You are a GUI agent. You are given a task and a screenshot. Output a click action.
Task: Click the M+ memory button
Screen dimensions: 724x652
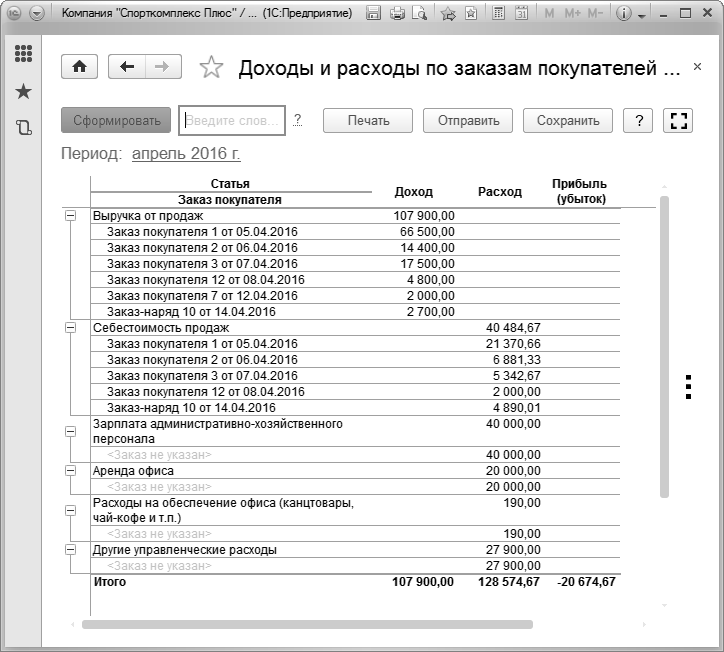pos(573,13)
